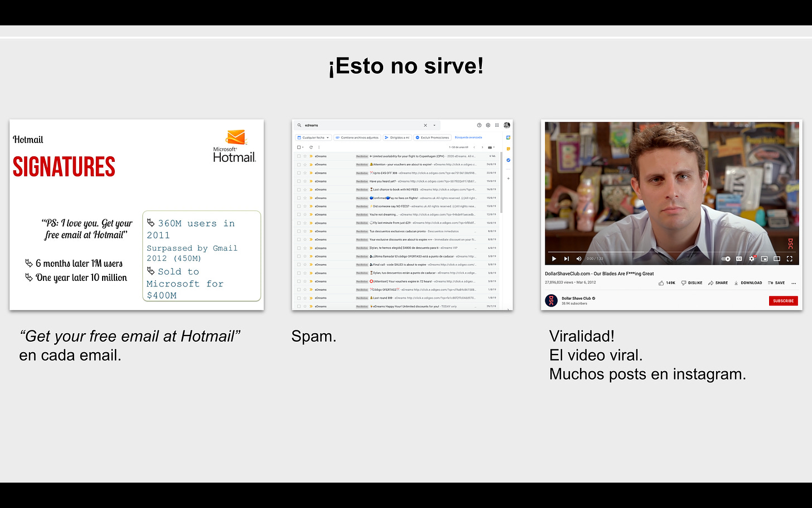Screen dimensions: 812x508
Task: Toggle the 'Contiene archivos adjuntos' filter chip
Action: coord(357,137)
